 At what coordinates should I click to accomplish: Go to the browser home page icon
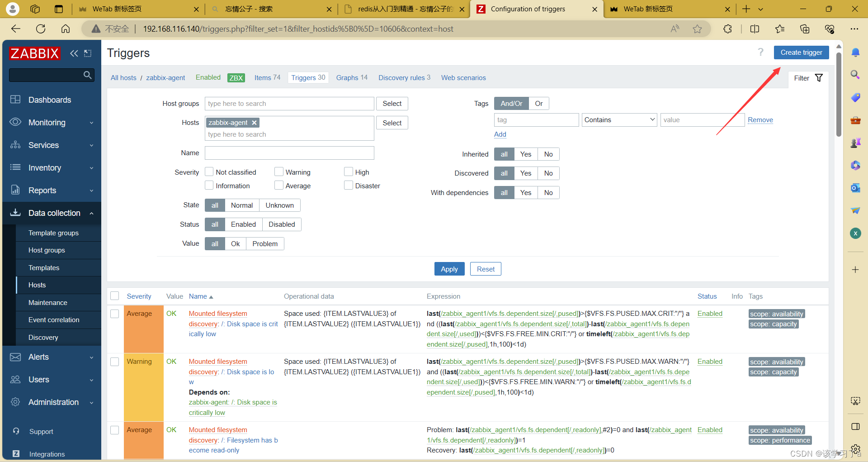[x=66, y=29]
